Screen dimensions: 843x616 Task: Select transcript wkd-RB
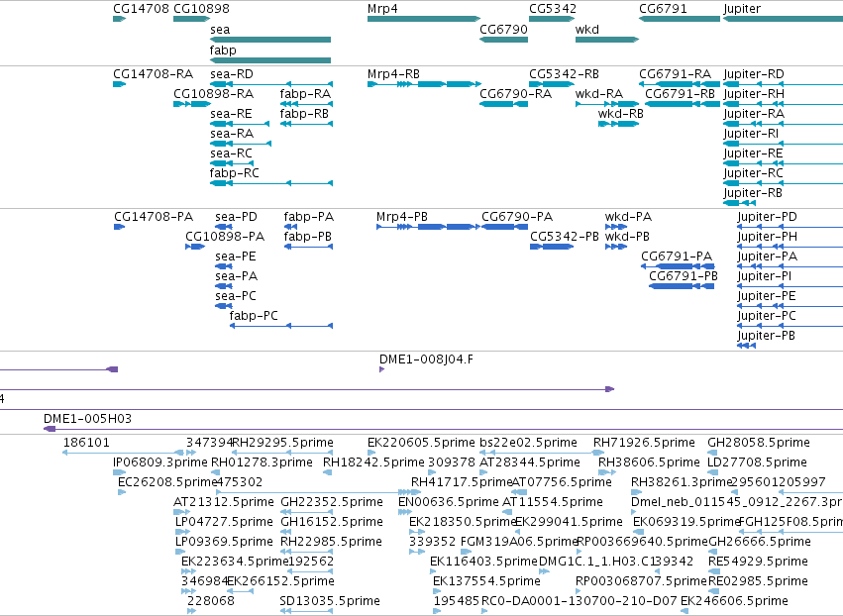tap(618, 124)
